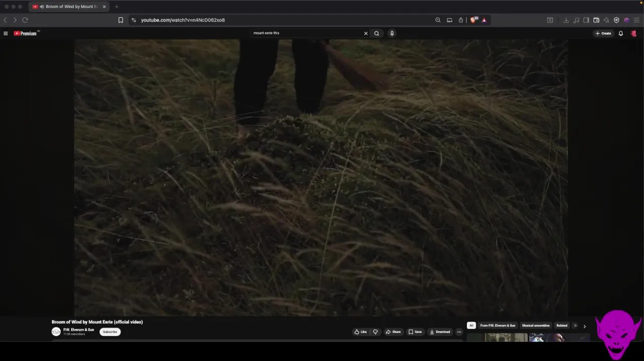The image size is (644, 361).
Task: Open Leo AI sparkle icon
Action: pyautogui.click(x=606, y=20)
